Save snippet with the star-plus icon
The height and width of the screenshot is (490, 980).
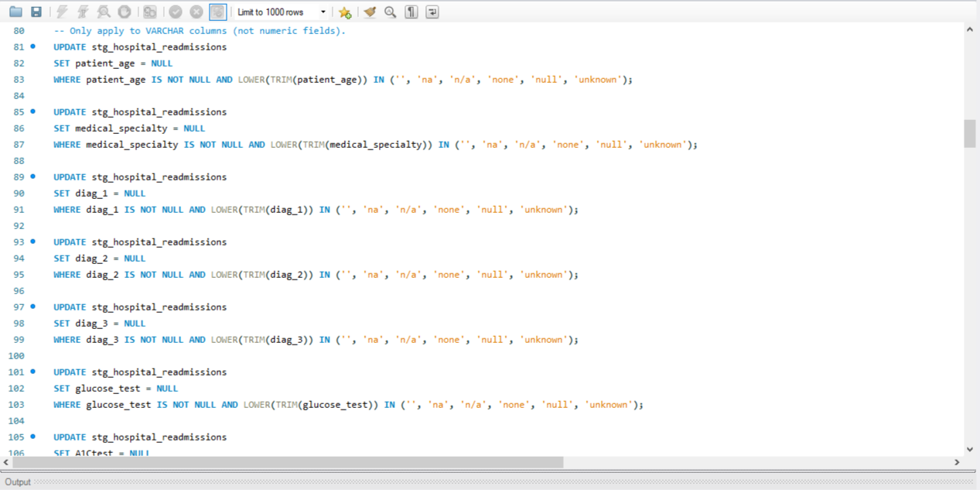345,12
